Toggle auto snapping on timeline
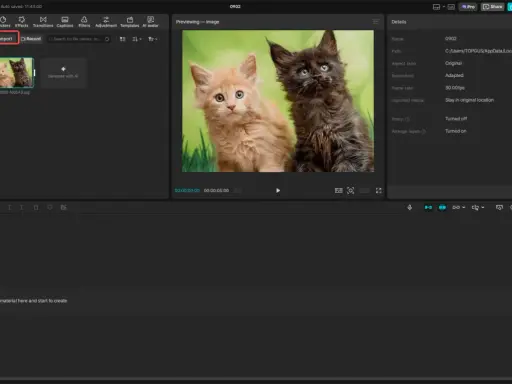Viewport: 512px width, 384px height. click(442, 207)
